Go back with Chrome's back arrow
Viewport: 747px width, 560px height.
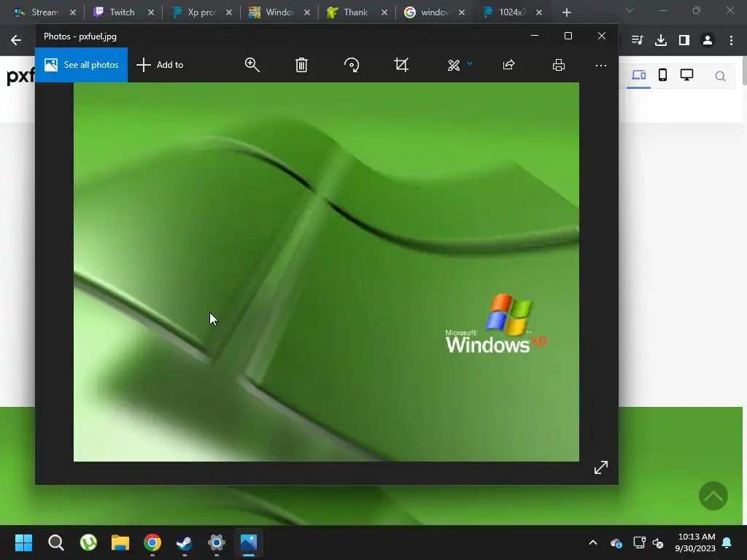[16, 40]
